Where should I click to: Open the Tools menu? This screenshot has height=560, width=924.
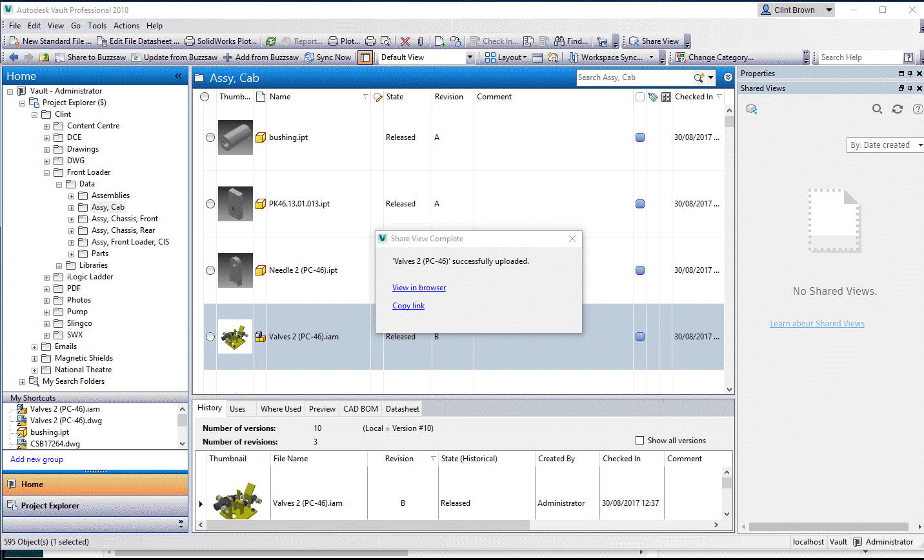[x=97, y=26]
